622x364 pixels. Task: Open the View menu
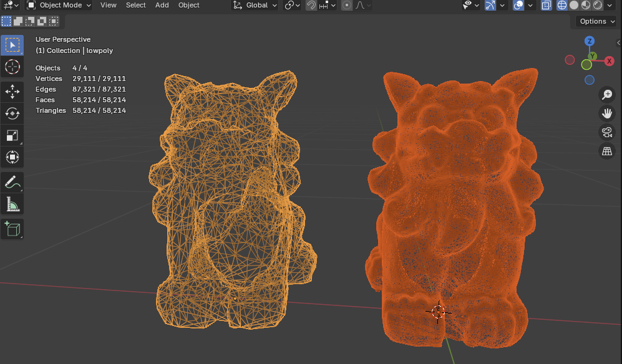(x=109, y=5)
